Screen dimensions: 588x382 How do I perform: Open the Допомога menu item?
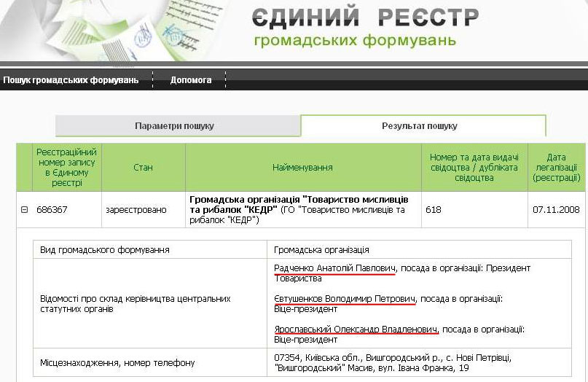pos(191,80)
